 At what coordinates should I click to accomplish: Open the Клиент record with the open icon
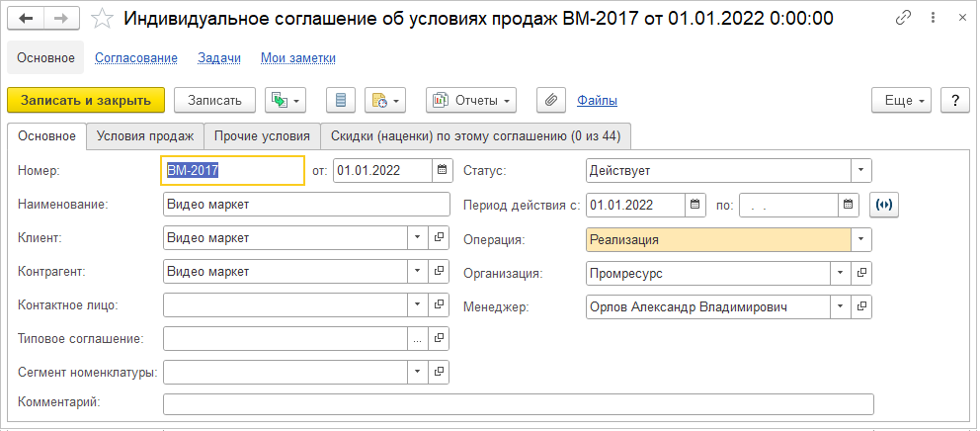[441, 238]
